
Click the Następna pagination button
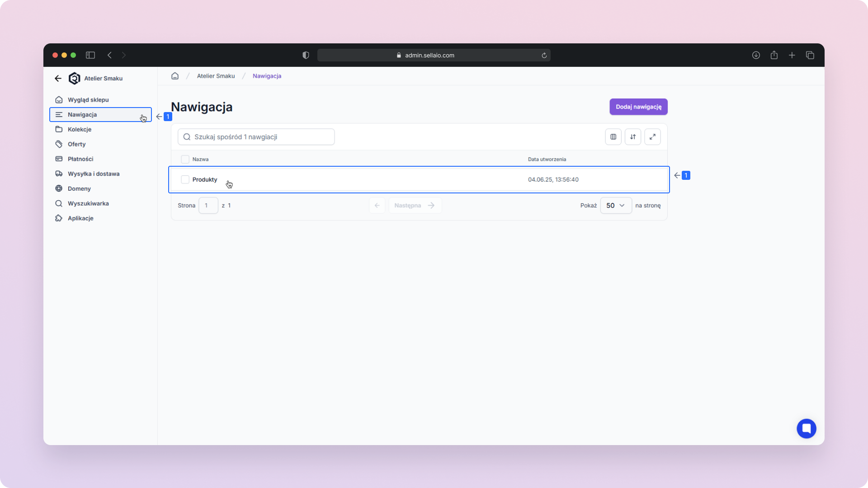[x=415, y=205]
